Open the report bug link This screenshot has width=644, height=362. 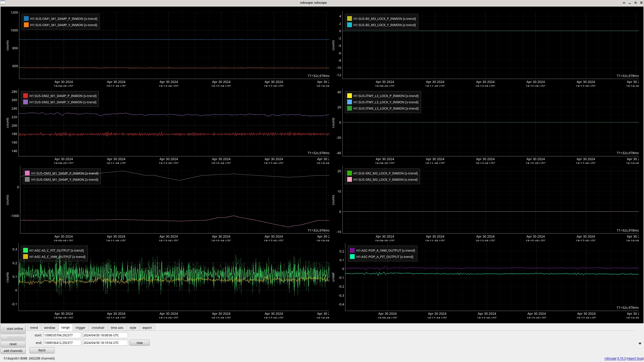[635, 358]
